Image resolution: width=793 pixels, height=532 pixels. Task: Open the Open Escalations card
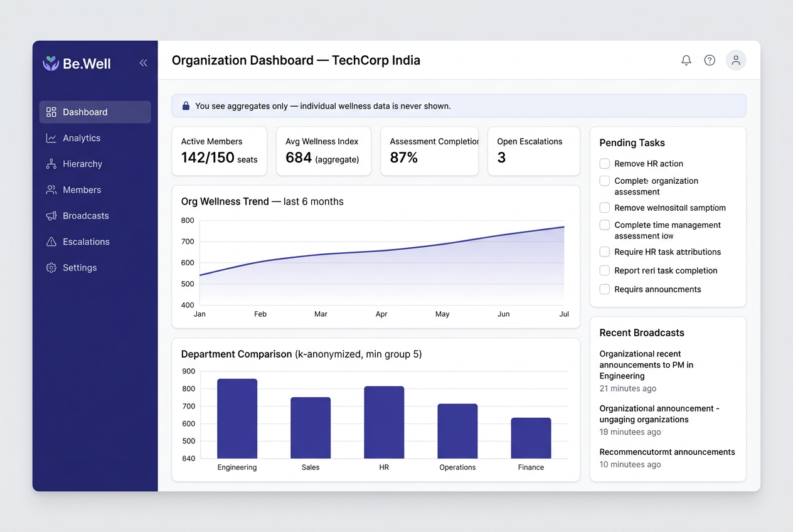click(x=534, y=151)
